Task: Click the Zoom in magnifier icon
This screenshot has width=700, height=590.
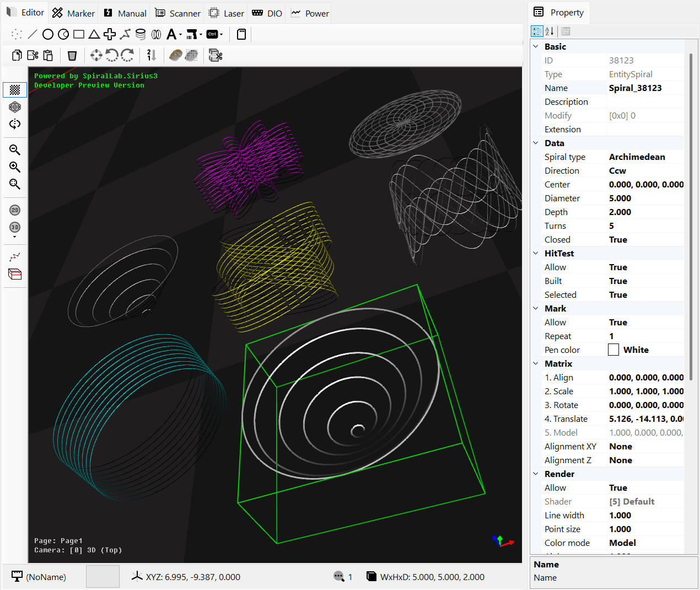Action: coord(15,167)
